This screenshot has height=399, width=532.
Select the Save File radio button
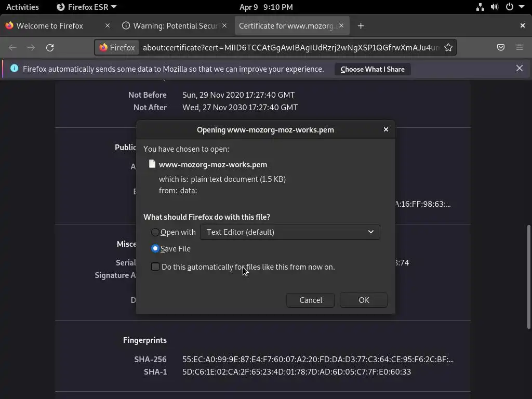point(155,248)
